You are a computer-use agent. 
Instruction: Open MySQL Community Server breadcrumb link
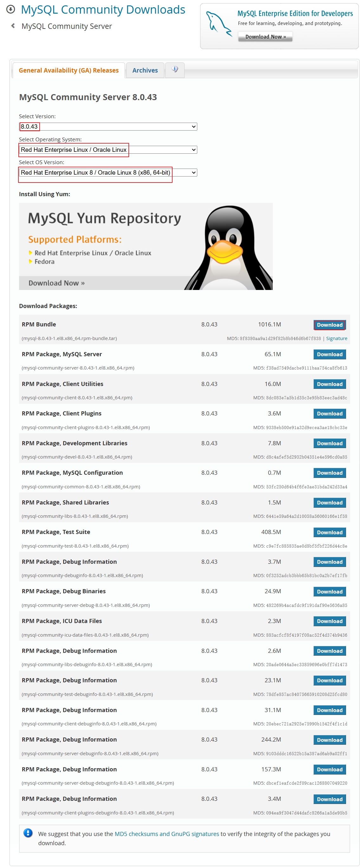(67, 26)
